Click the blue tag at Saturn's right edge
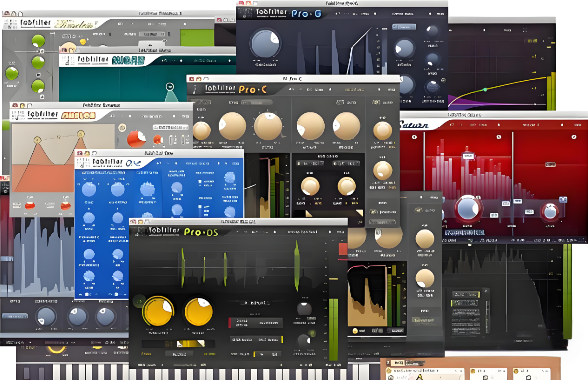This screenshot has height=380, width=588. (x=563, y=200)
